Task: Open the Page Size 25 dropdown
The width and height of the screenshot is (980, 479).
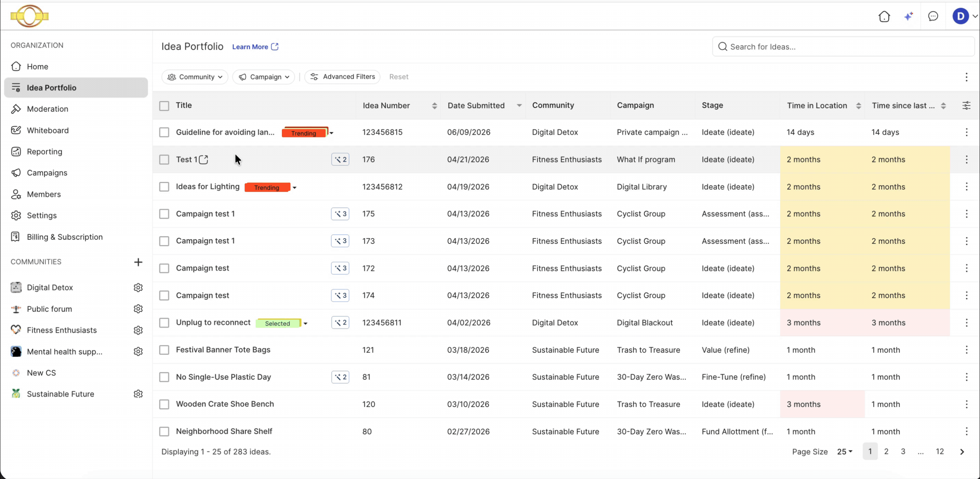Action: (x=845, y=452)
